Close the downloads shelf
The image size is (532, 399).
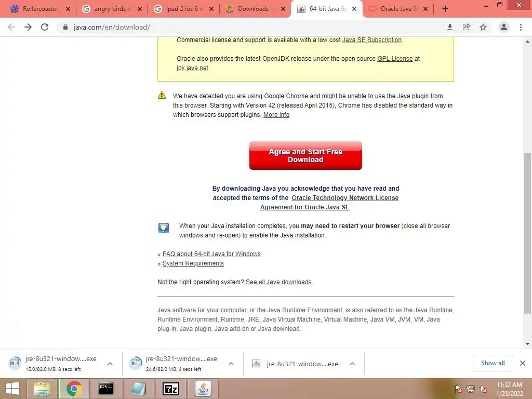click(x=523, y=363)
